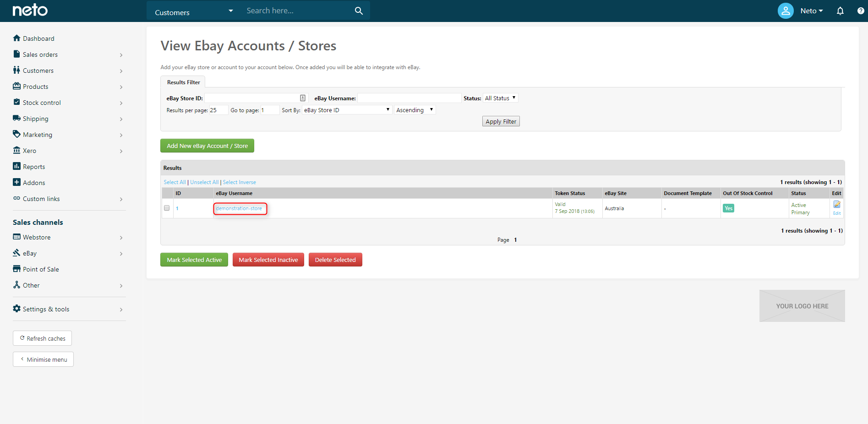Open the Customers search category dropdown

(193, 11)
